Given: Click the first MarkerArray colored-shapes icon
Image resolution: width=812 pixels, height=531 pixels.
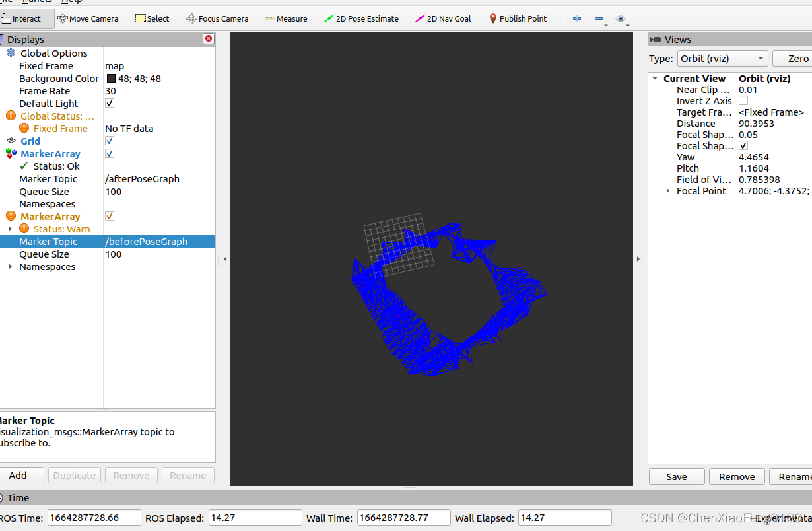Looking at the screenshot, I should (x=11, y=153).
